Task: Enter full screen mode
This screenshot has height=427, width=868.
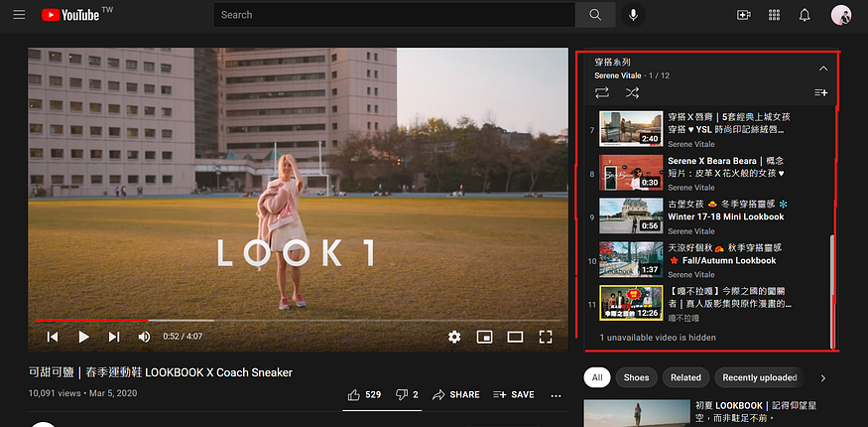Action: click(x=546, y=337)
